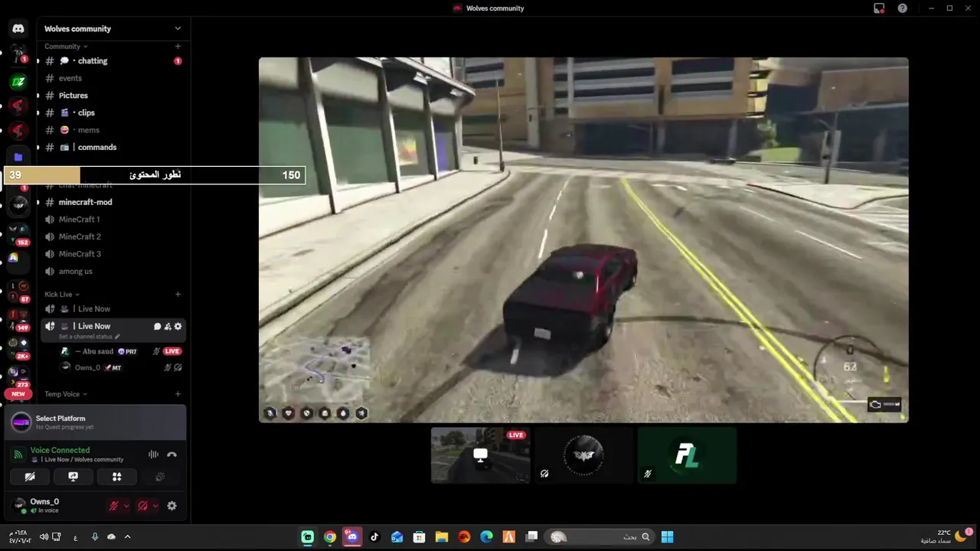Open the clips text channel
Screen dimensions: 980x551
[113, 112]
